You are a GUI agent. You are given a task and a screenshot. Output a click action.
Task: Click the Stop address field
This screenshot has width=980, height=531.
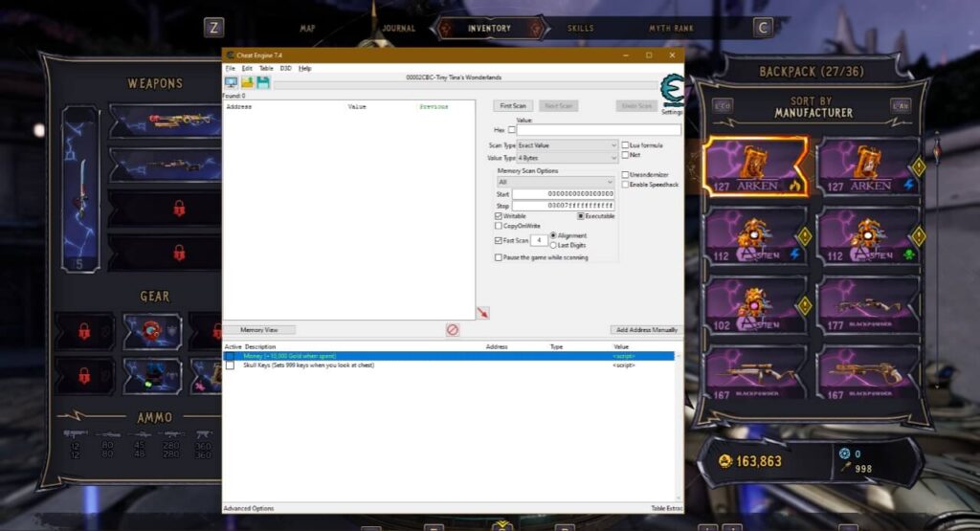coord(563,206)
